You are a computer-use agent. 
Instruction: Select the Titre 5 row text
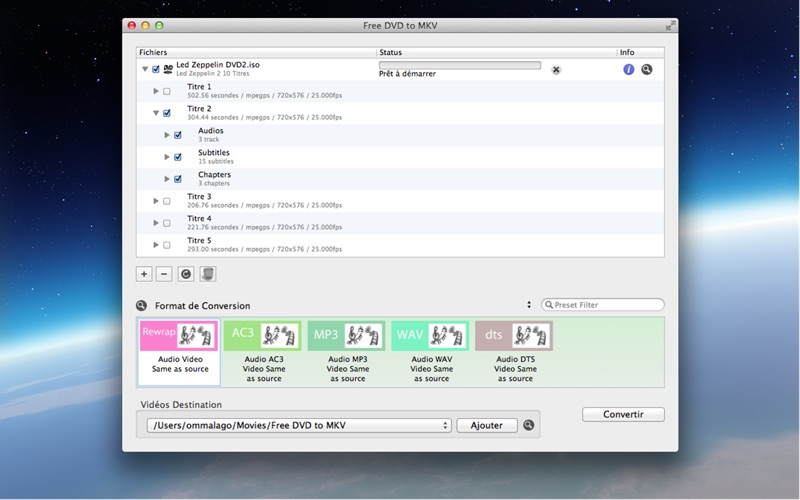199,240
